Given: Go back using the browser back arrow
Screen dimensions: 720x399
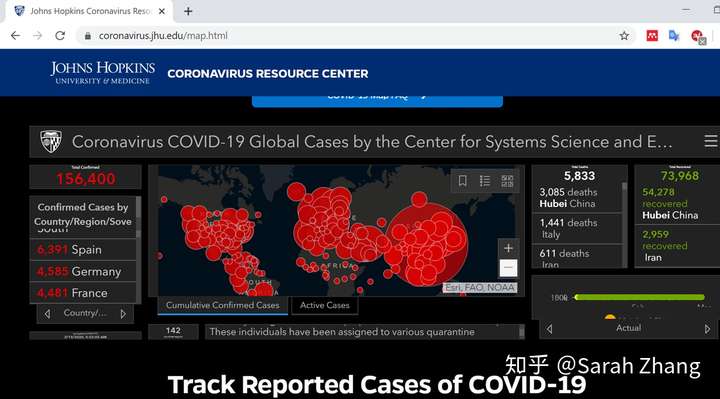Looking at the screenshot, I should click(x=15, y=36).
